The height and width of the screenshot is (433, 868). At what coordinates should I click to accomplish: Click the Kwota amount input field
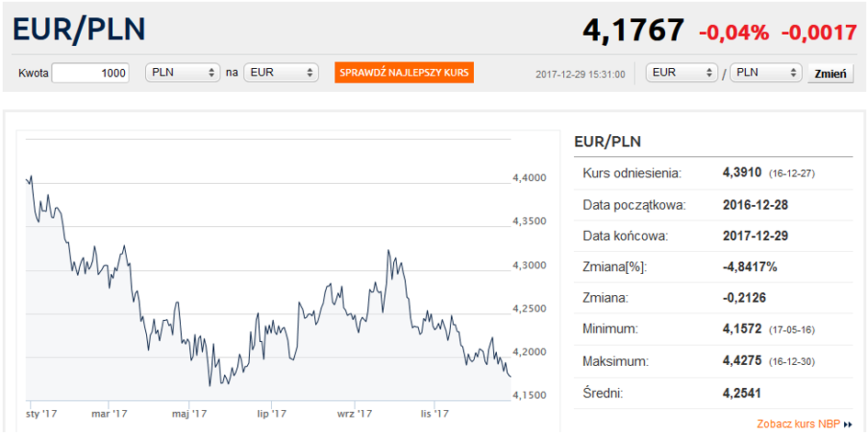point(91,73)
